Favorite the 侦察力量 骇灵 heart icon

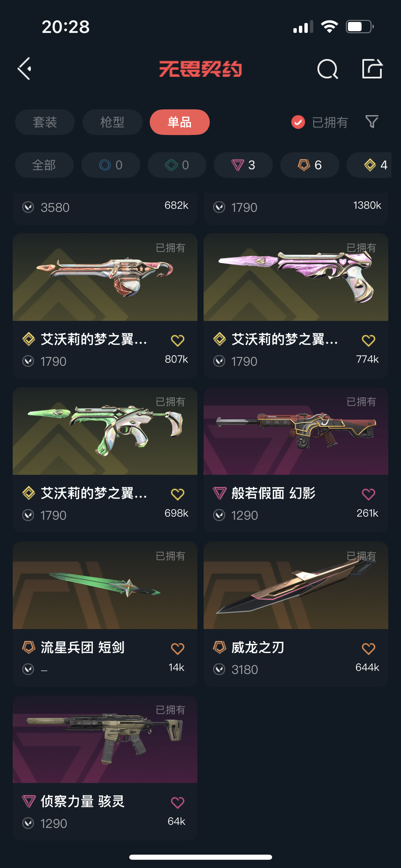click(177, 803)
